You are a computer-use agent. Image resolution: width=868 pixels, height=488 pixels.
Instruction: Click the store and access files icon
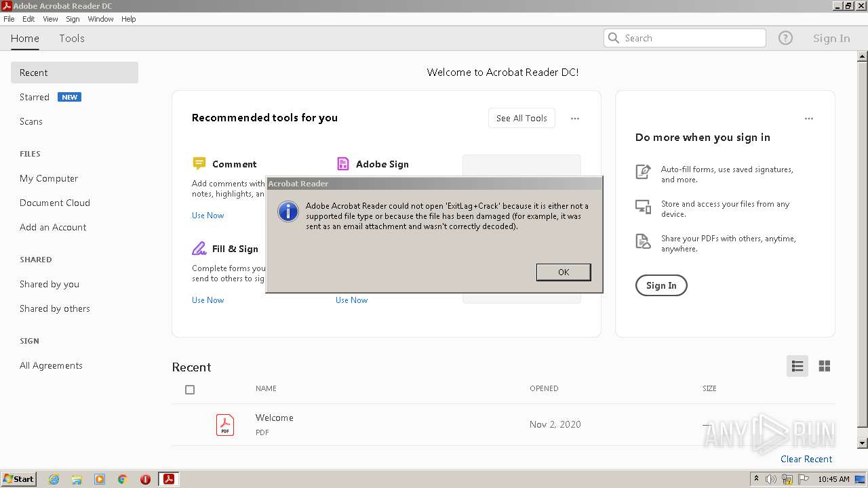click(643, 206)
